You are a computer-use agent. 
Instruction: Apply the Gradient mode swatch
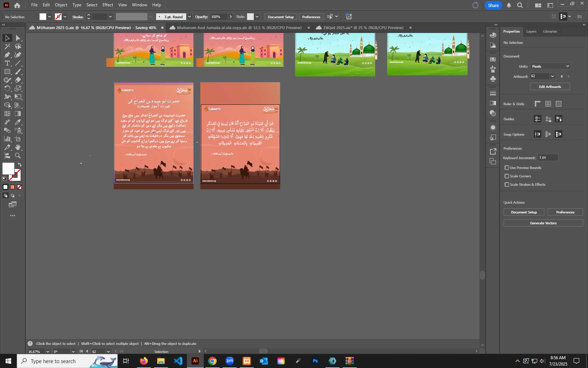click(x=13, y=187)
